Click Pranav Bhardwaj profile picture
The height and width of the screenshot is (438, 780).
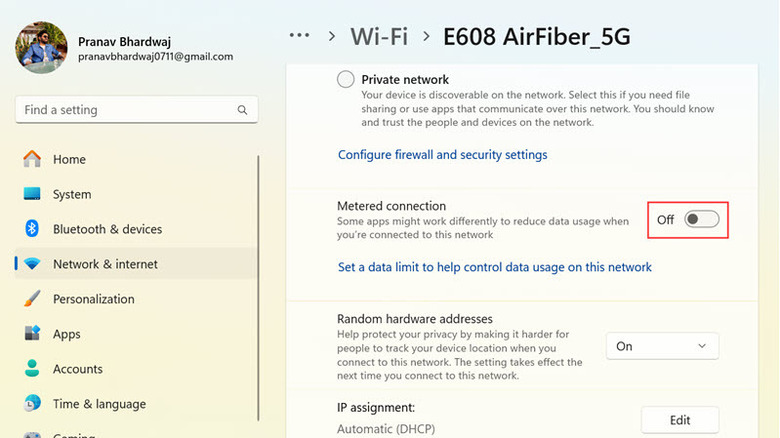pos(41,47)
